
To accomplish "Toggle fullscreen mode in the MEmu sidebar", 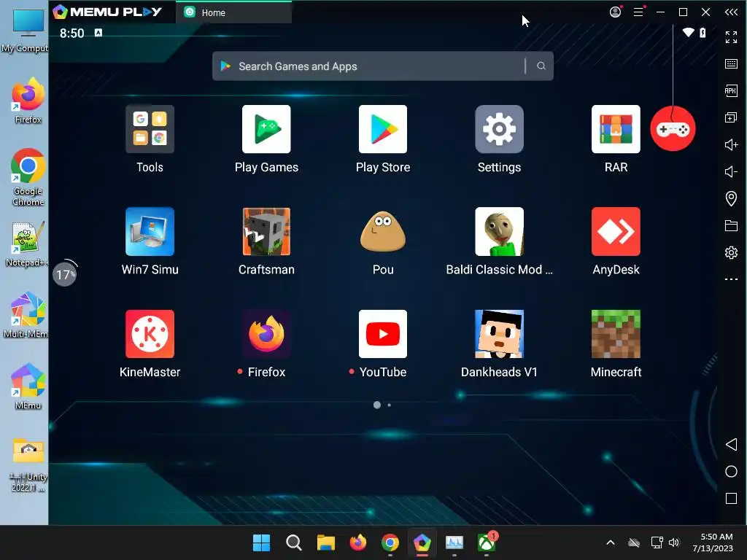I will pos(731,36).
